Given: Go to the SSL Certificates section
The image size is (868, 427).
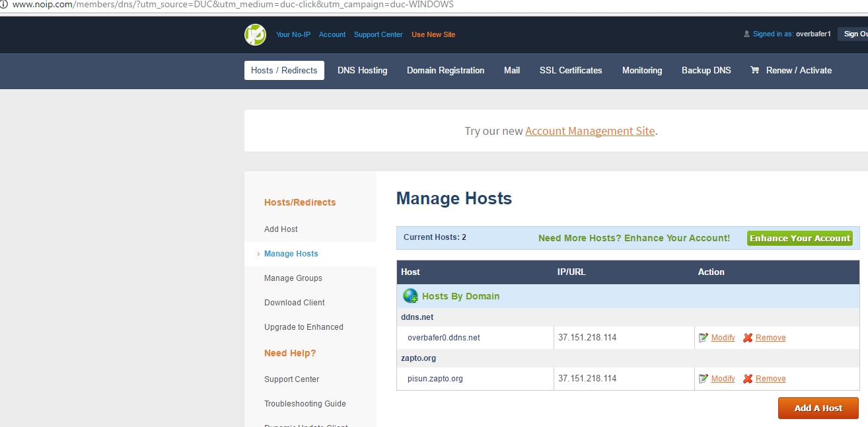Looking at the screenshot, I should tap(571, 71).
